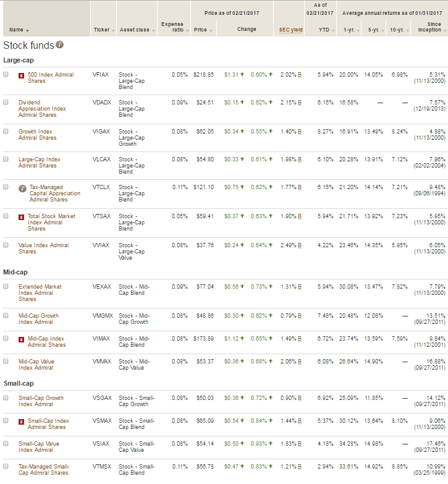This screenshot has height=484, width=448.
Task: Check the Growth Index Admiral Shares checkbox
Action: click(x=6, y=131)
